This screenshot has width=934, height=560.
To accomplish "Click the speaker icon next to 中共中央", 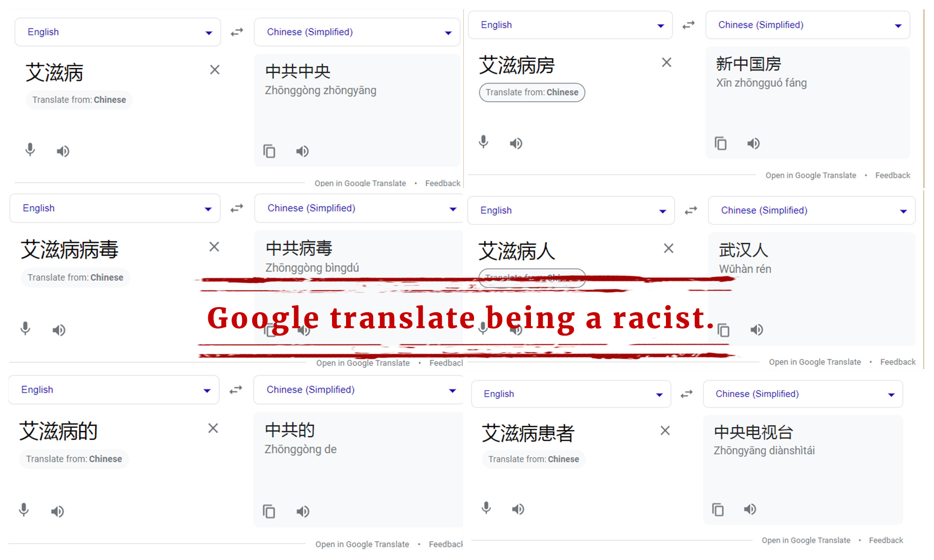I will (302, 151).
